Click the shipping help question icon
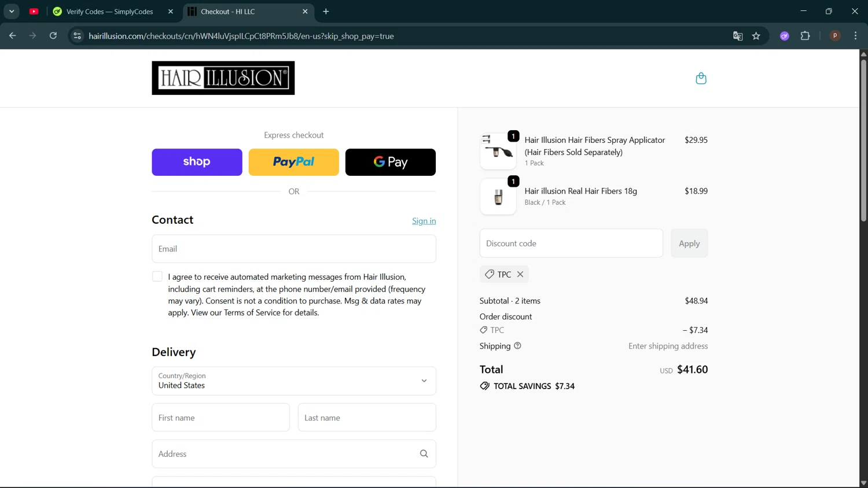The height and width of the screenshot is (488, 868). coord(517,346)
